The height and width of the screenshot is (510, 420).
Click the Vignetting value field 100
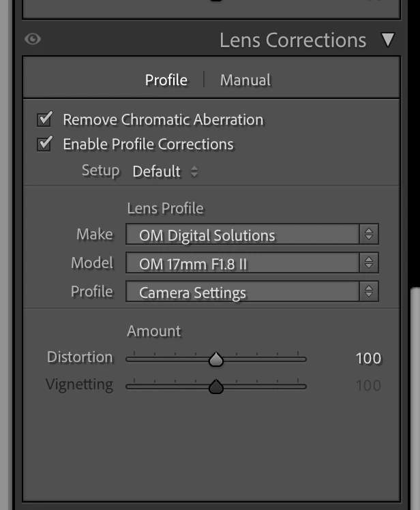[368, 386]
